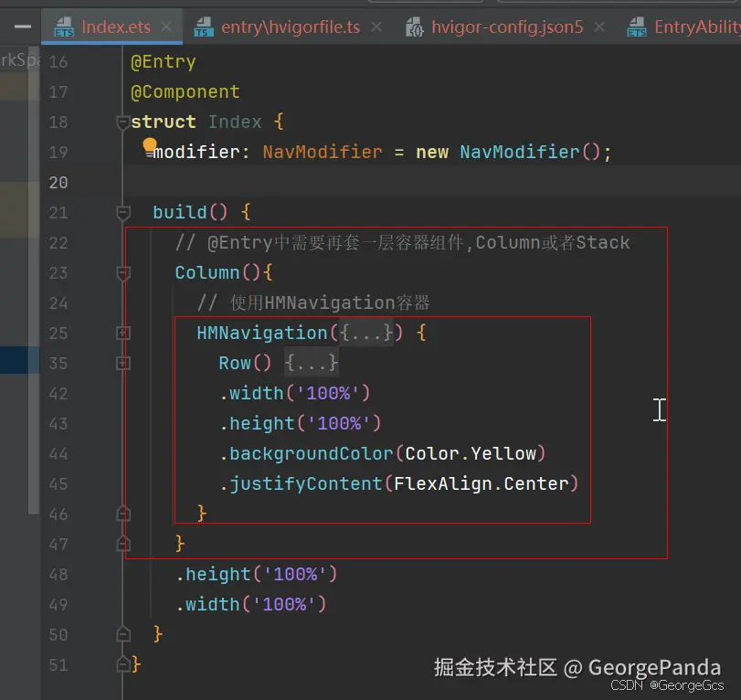Collapse the Column() block fold marker
741x700 pixels.
[x=122, y=273]
